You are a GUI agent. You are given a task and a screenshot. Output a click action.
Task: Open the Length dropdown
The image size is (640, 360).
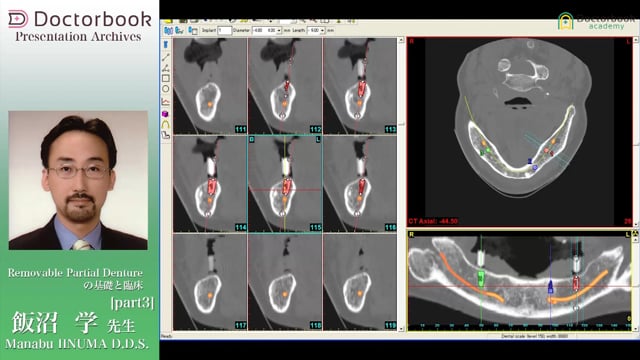pos(322,31)
